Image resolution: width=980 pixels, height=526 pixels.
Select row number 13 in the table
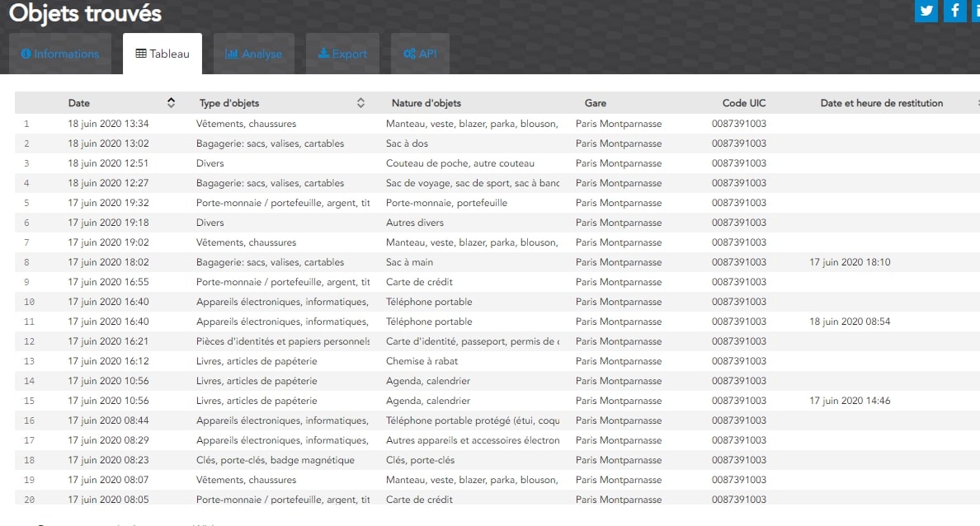[x=27, y=361]
